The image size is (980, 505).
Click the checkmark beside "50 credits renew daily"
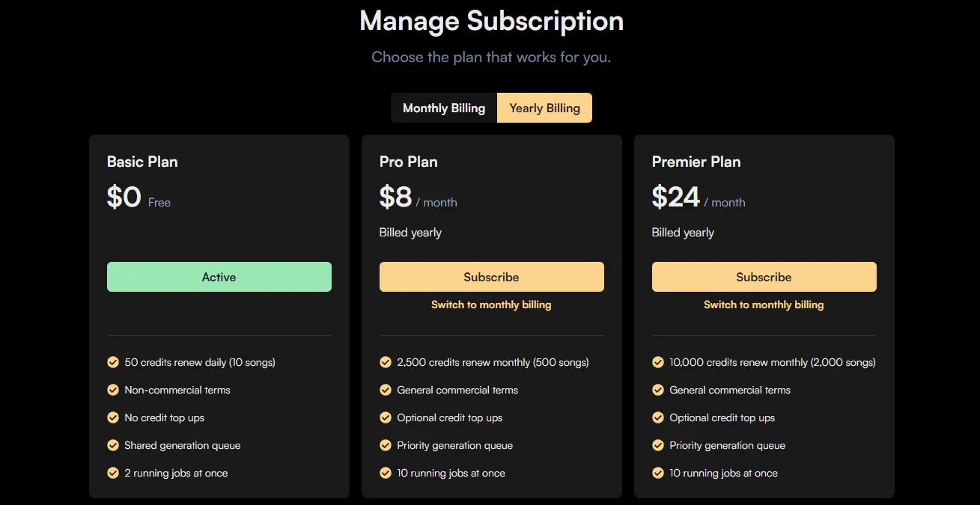tap(113, 362)
